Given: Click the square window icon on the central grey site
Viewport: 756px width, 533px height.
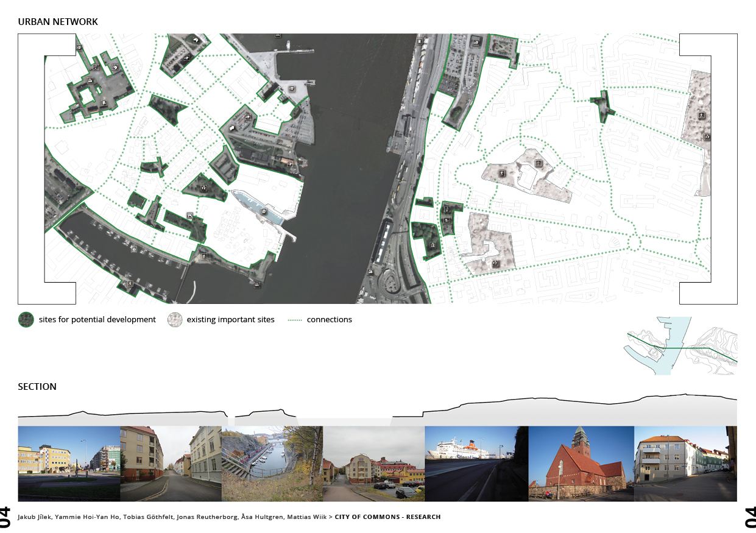Looking at the screenshot, I should point(539,163).
